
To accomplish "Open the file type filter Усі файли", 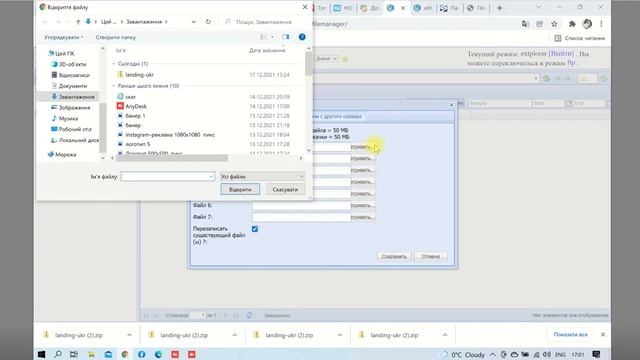I will pos(262,177).
